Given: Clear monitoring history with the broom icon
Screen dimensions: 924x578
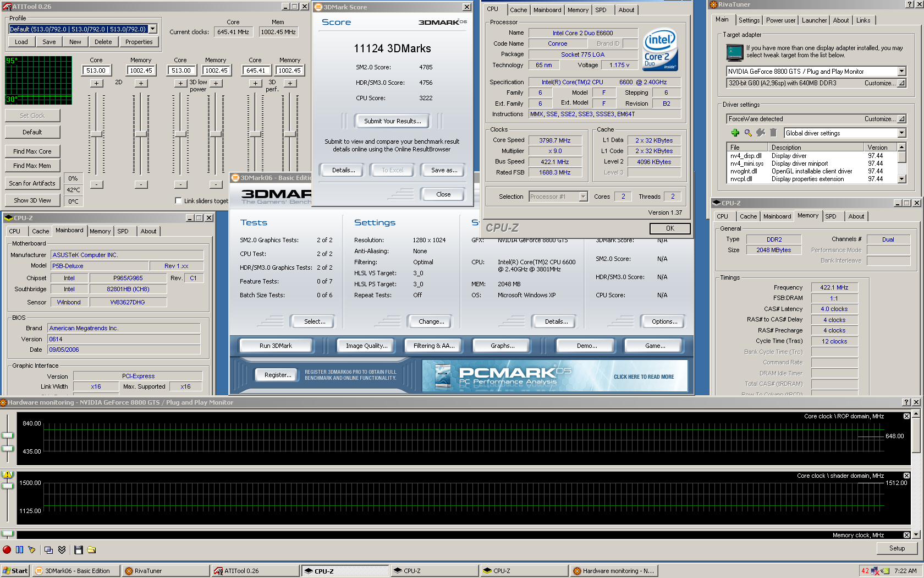Looking at the screenshot, I should pos(32,549).
